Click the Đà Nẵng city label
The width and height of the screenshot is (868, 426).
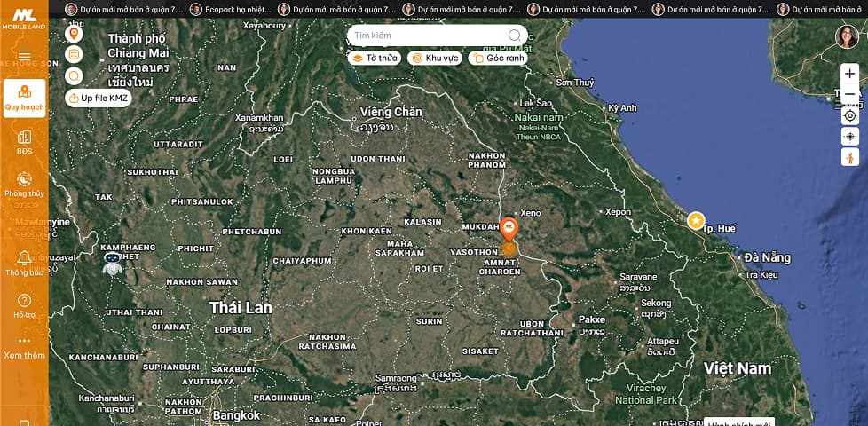click(x=768, y=257)
